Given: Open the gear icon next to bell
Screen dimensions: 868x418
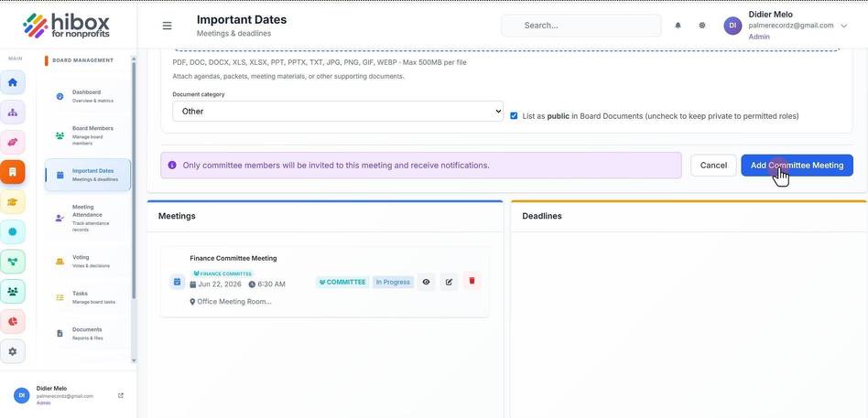Looking at the screenshot, I should click(702, 26).
